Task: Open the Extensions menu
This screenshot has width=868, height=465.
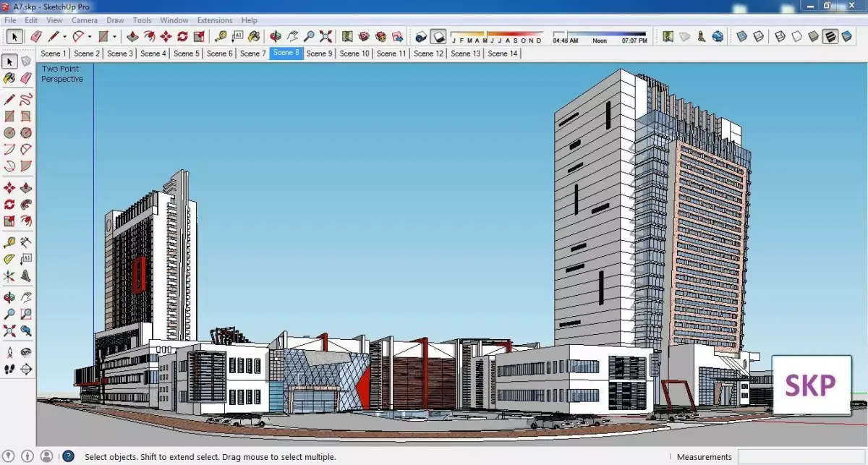Action: pos(215,20)
